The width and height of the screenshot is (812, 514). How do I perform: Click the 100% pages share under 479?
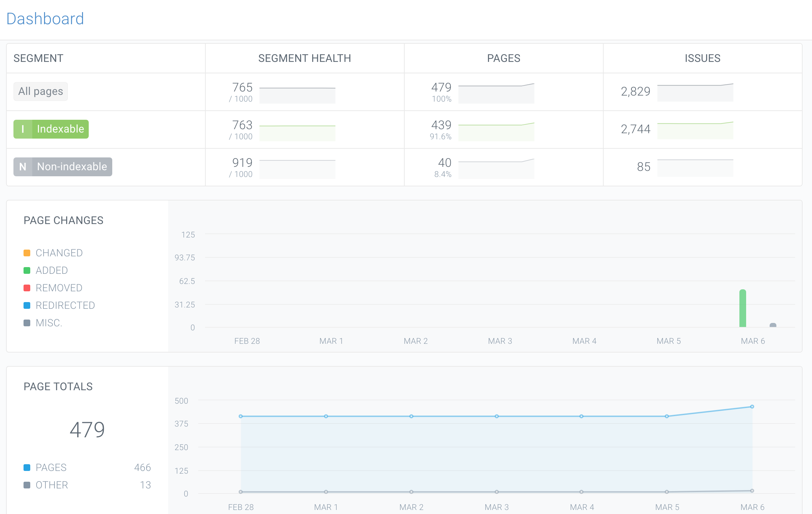(x=441, y=99)
